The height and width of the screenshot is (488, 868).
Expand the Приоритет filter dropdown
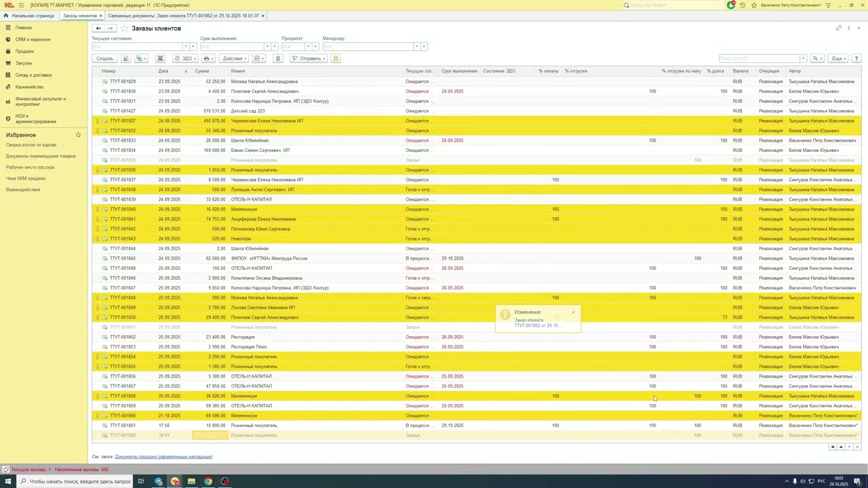308,47
